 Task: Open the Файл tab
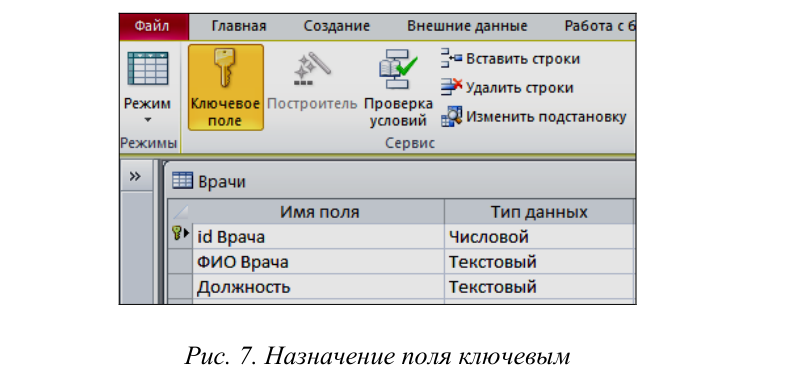(x=154, y=26)
